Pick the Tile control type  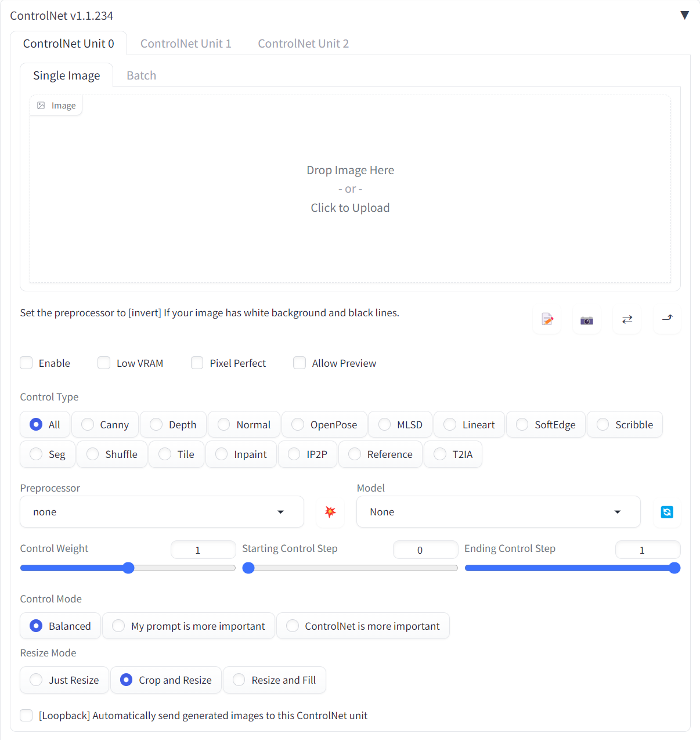[x=176, y=454]
